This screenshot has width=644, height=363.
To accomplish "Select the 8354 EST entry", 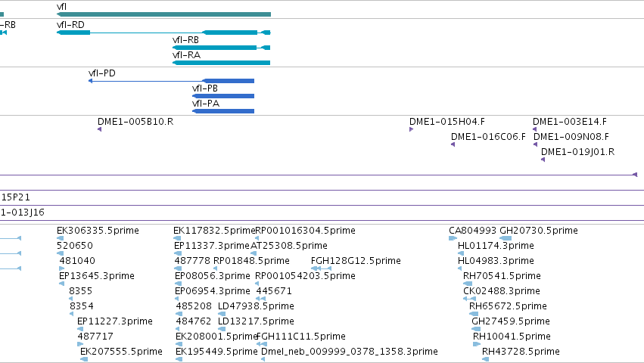I will pos(82,306).
